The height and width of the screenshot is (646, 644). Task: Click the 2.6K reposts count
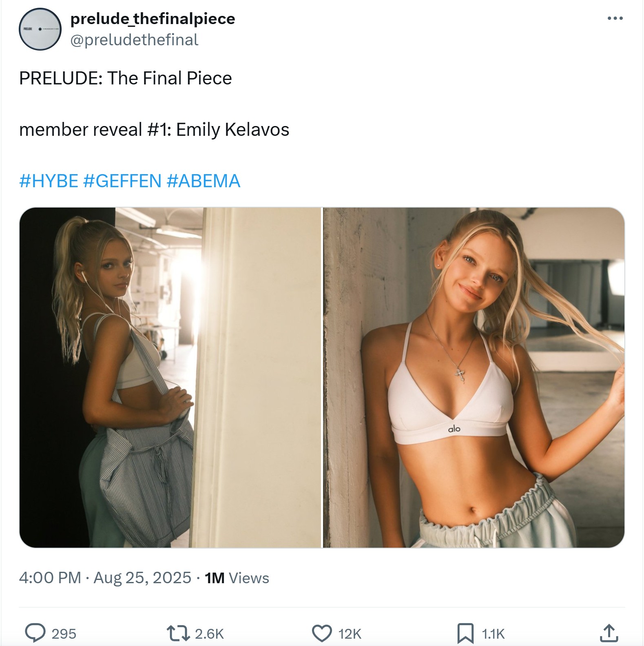tap(209, 634)
